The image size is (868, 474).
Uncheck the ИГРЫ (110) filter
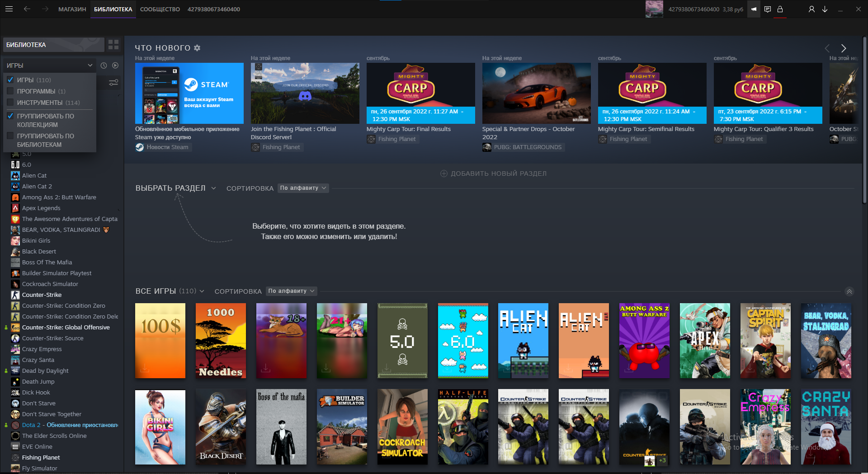(x=10, y=80)
